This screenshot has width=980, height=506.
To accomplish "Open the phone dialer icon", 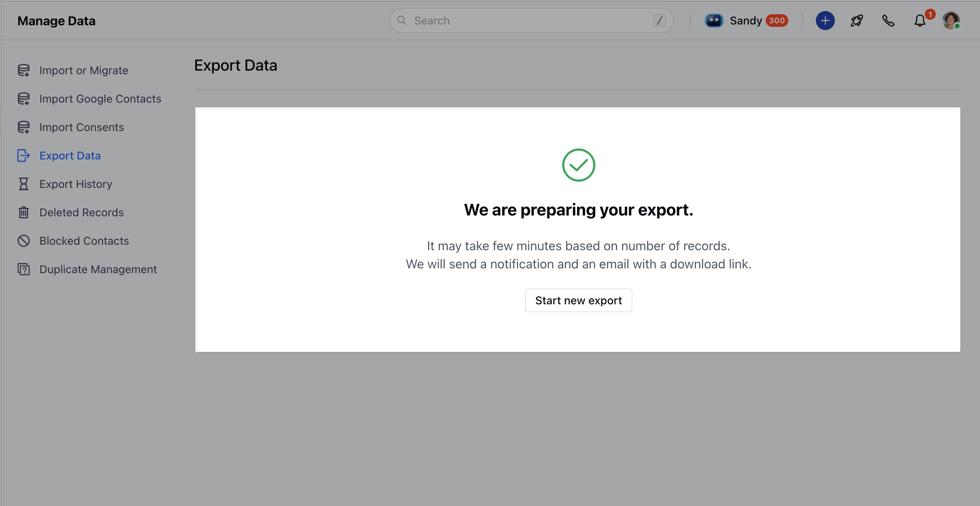I will (888, 21).
